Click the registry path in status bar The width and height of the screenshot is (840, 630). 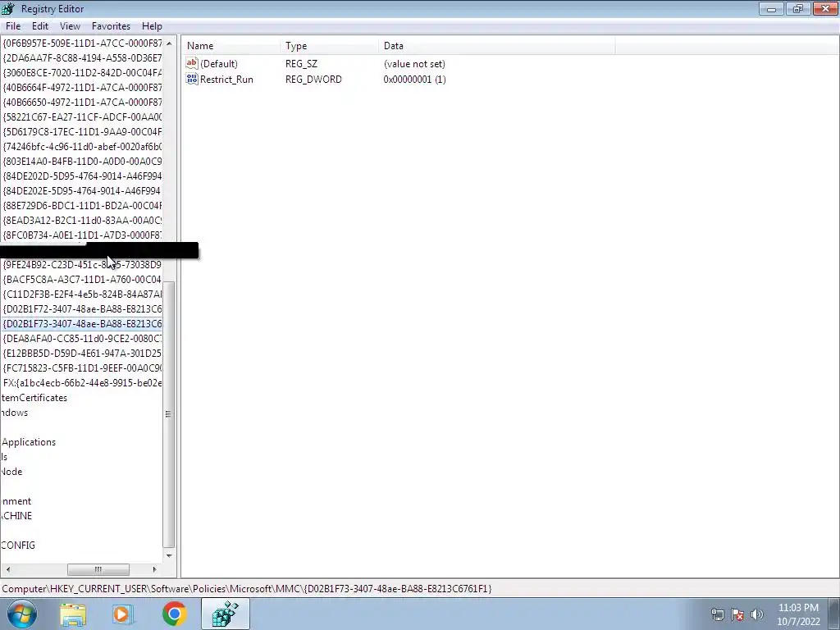tap(246, 589)
